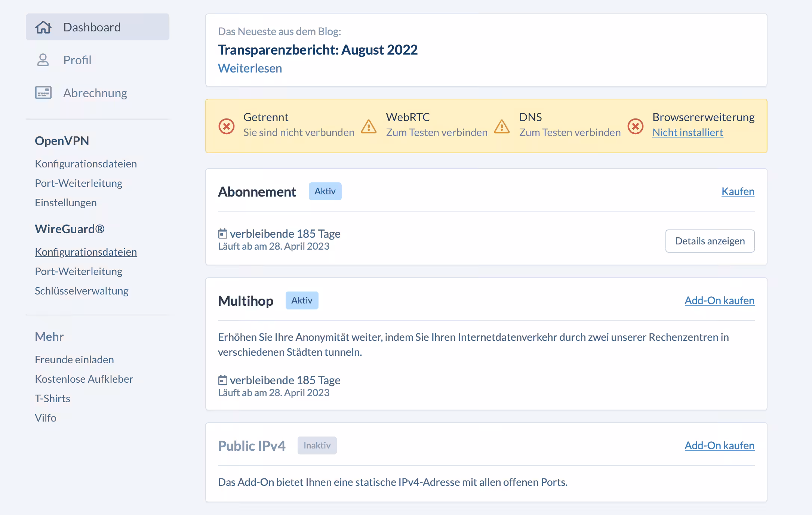Click Add-On kaufen for Multihop
This screenshot has width=812, height=515.
719,300
